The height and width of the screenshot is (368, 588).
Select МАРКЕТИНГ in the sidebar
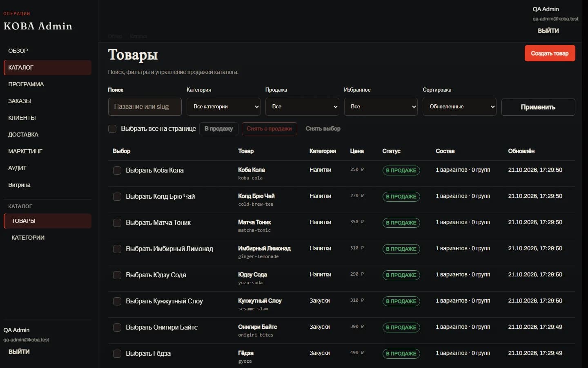pos(47,151)
